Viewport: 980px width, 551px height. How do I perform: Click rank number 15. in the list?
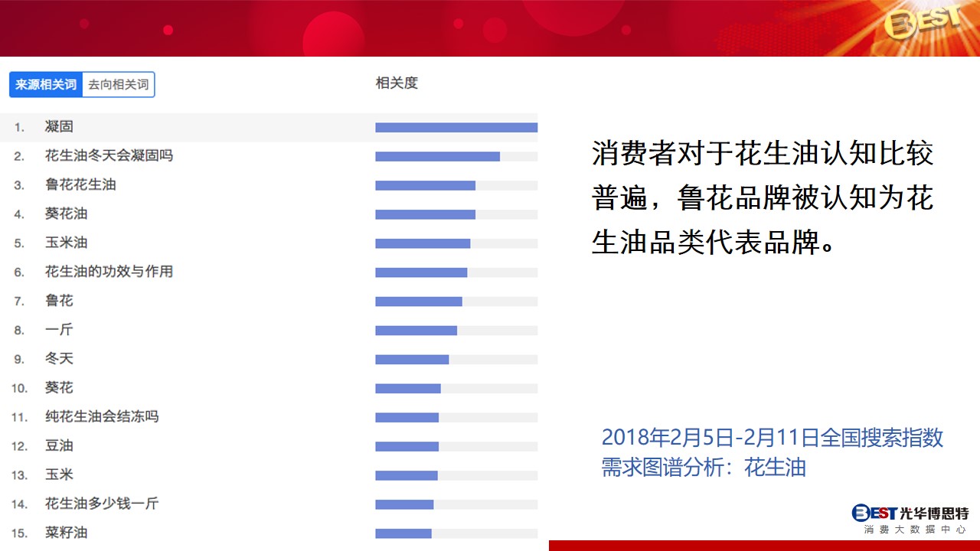[x=19, y=533]
